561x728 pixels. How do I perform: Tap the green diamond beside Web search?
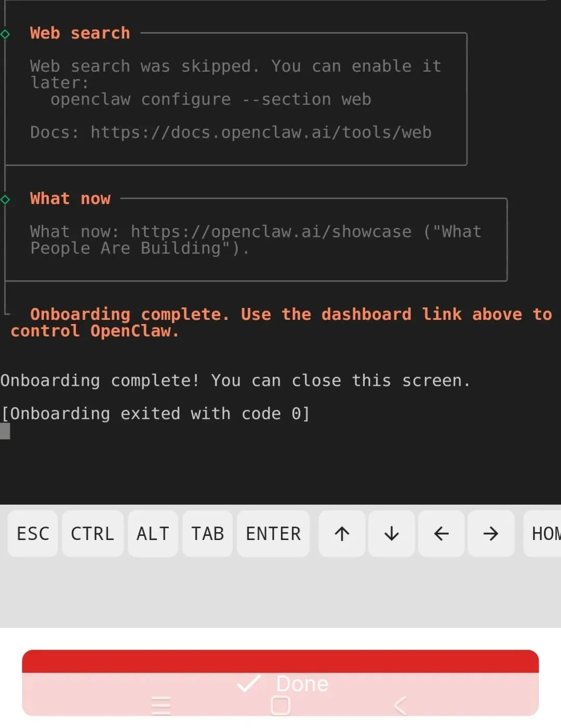[x=5, y=34]
